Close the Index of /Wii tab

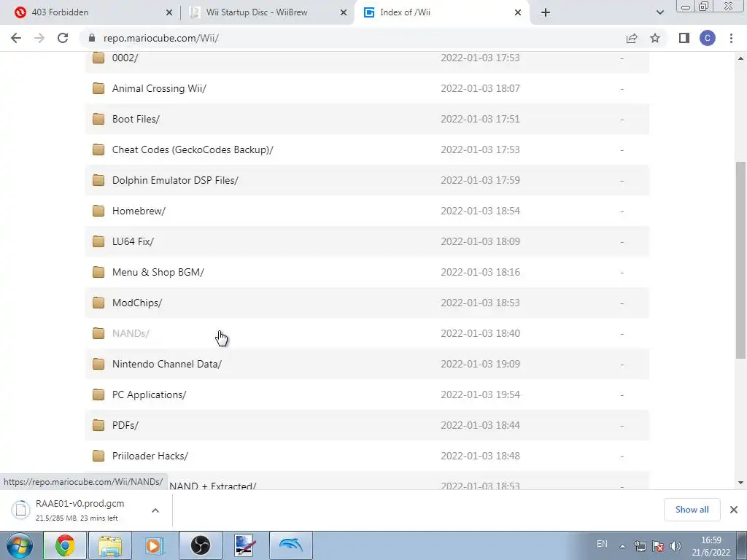coord(518,12)
